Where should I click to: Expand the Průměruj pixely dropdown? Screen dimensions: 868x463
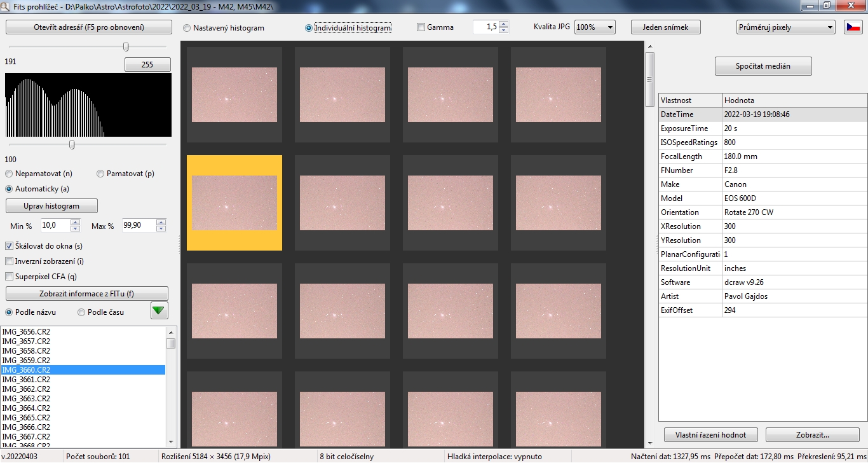tap(785, 27)
